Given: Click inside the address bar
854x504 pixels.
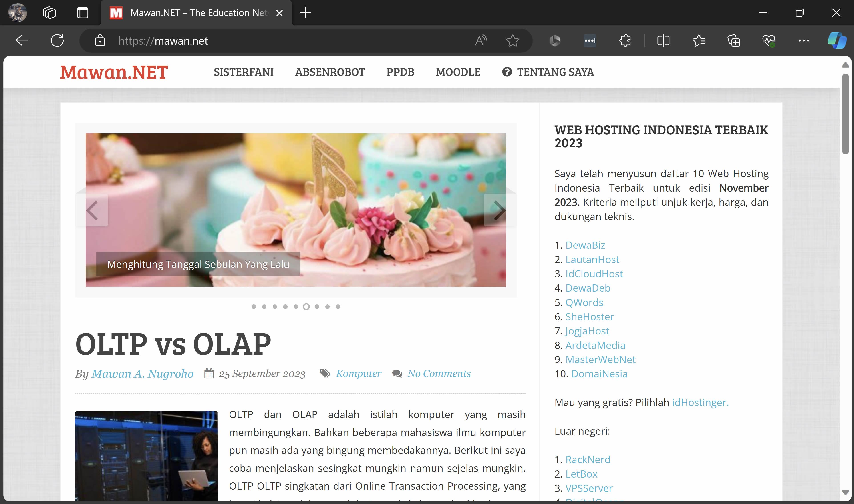Looking at the screenshot, I should click(238, 40).
